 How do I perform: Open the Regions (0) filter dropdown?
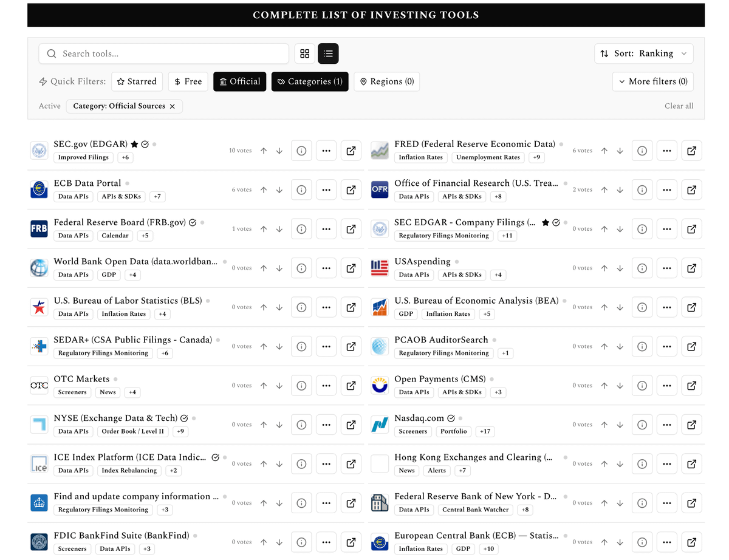387,81
